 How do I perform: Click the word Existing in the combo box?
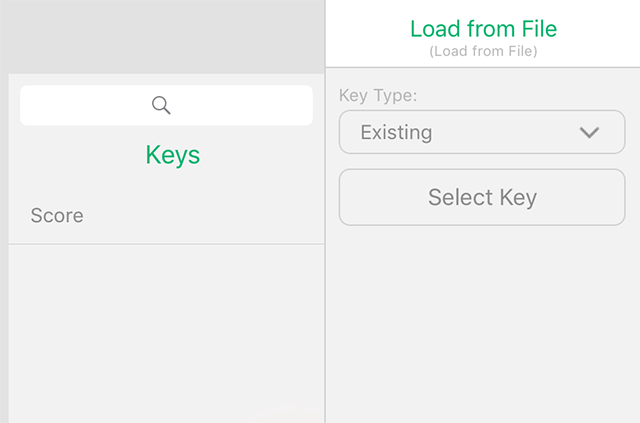pyautogui.click(x=396, y=132)
